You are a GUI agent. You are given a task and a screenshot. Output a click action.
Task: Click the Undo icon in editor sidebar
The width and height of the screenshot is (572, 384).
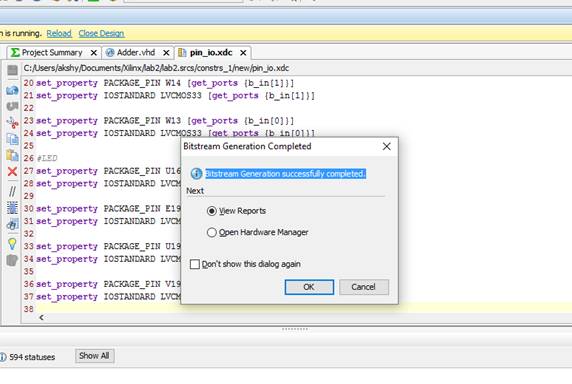click(x=12, y=90)
